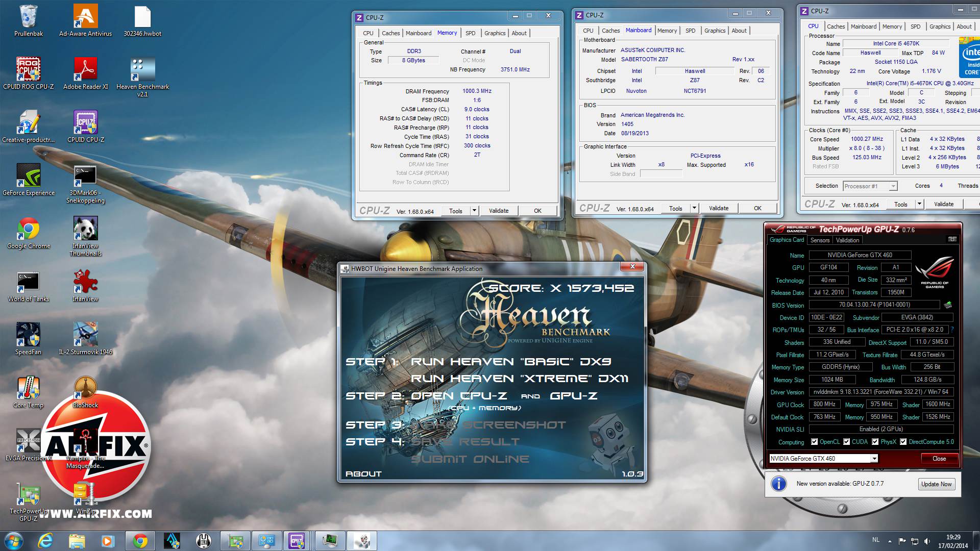Open the Processor #1 selection dropdown
This screenshot has width=980, height=551.
tap(893, 186)
